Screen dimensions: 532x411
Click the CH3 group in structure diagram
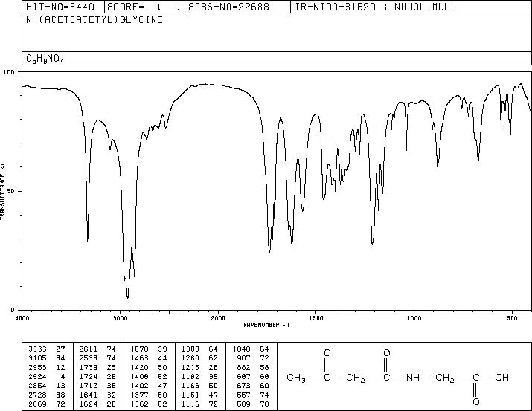(297, 378)
